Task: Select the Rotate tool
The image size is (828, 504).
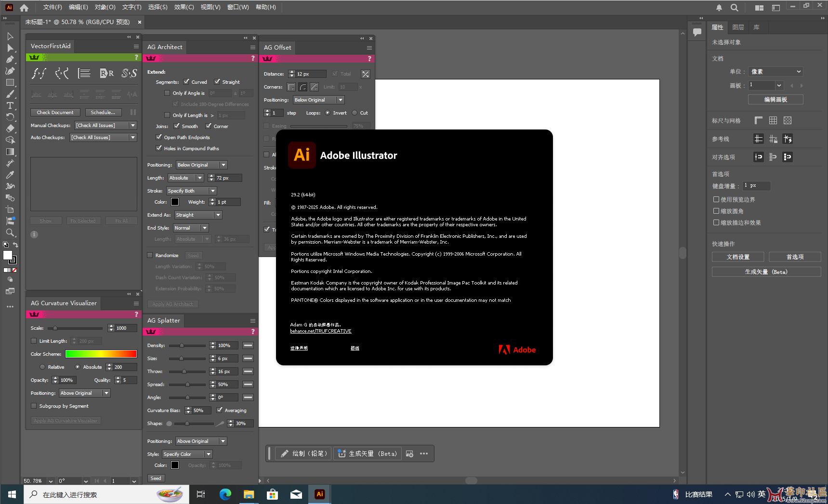Action: [10, 117]
